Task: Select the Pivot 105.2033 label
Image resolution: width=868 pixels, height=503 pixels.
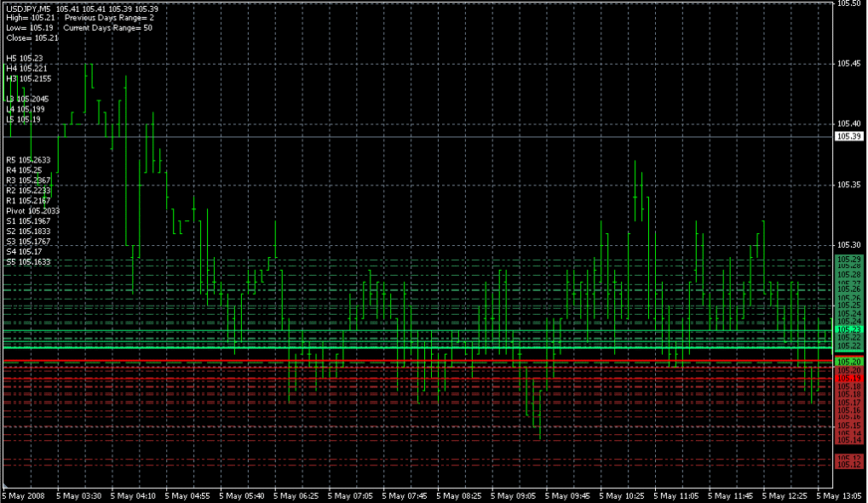Action: [x=32, y=211]
